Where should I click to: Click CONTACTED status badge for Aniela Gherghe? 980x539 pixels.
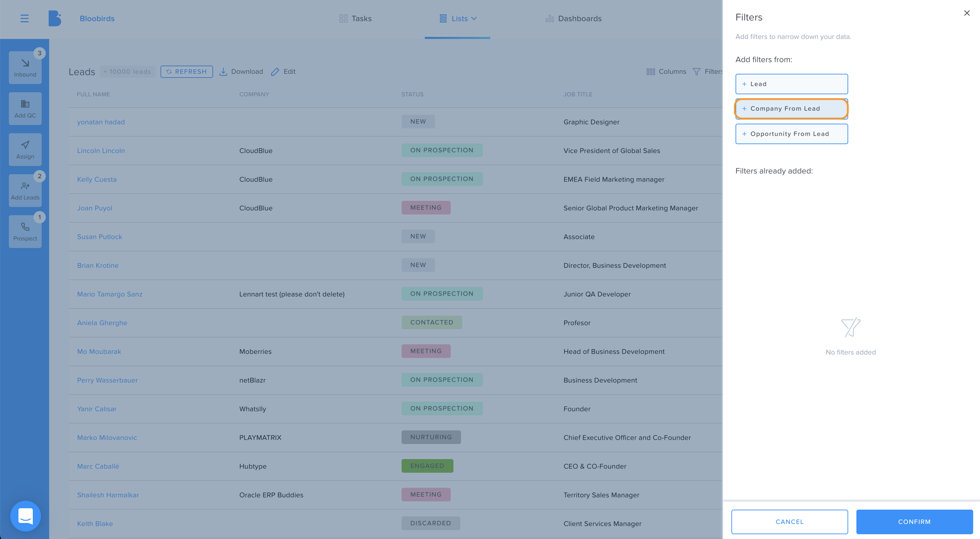point(432,322)
